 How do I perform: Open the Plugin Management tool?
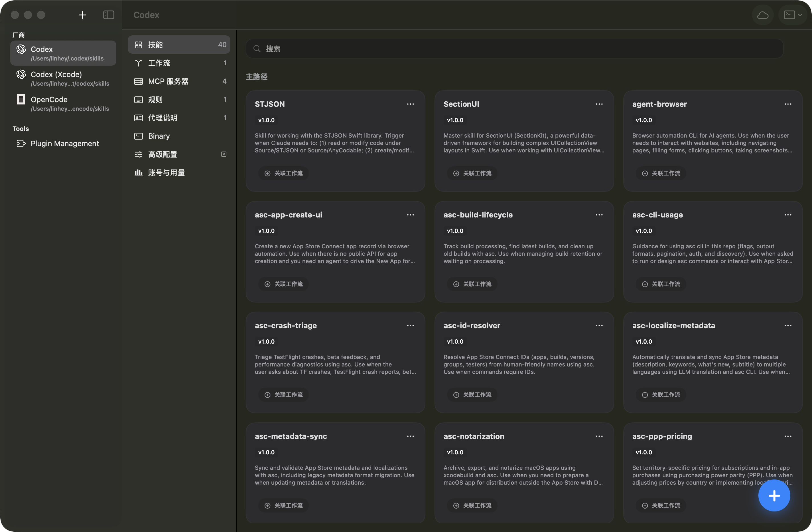pyautogui.click(x=64, y=143)
